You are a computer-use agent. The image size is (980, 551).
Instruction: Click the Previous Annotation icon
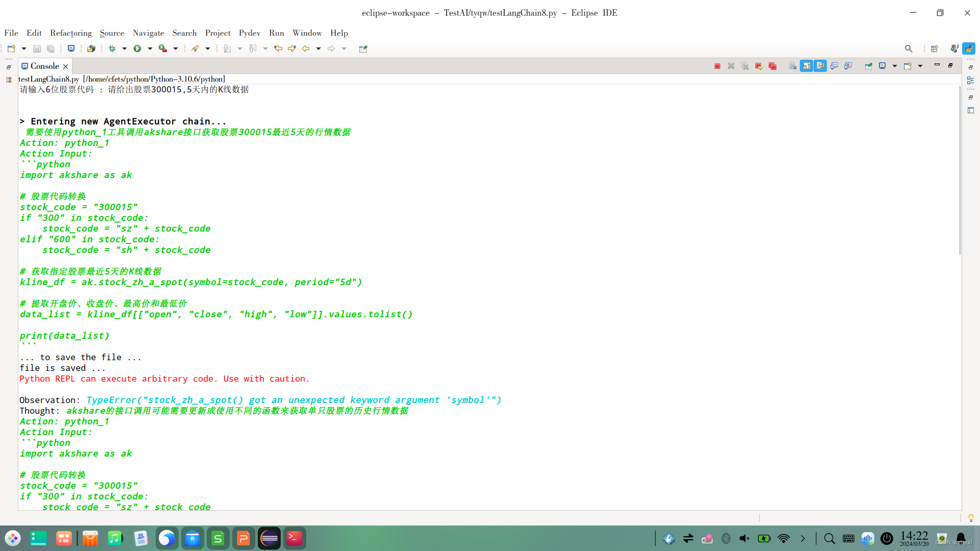point(253,48)
